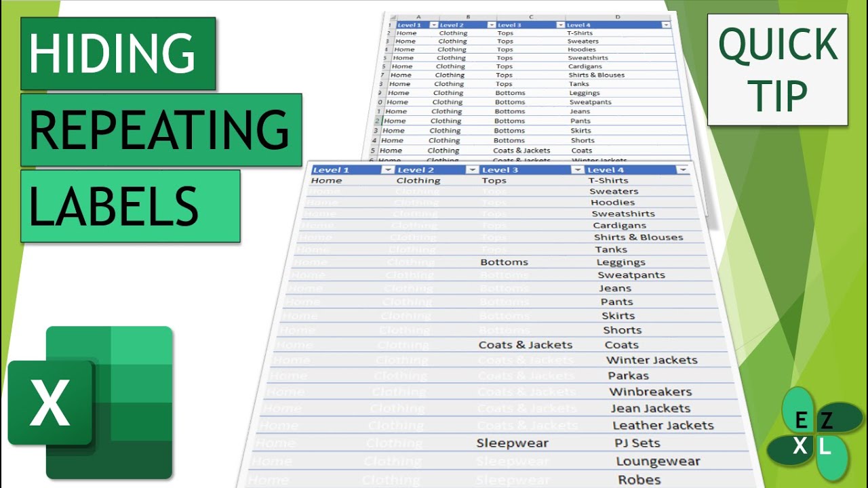
Task: Select the Parkas cell
Action: click(x=628, y=376)
